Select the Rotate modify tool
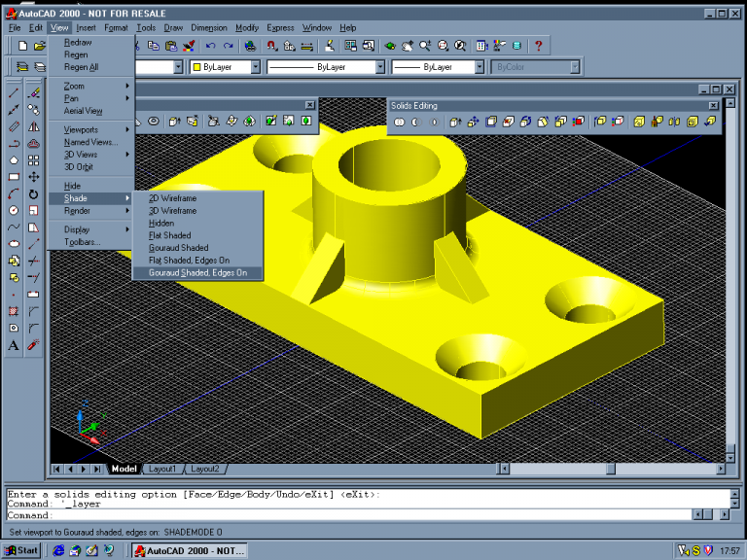Viewport: 747px width, 560px height. pos(34,193)
